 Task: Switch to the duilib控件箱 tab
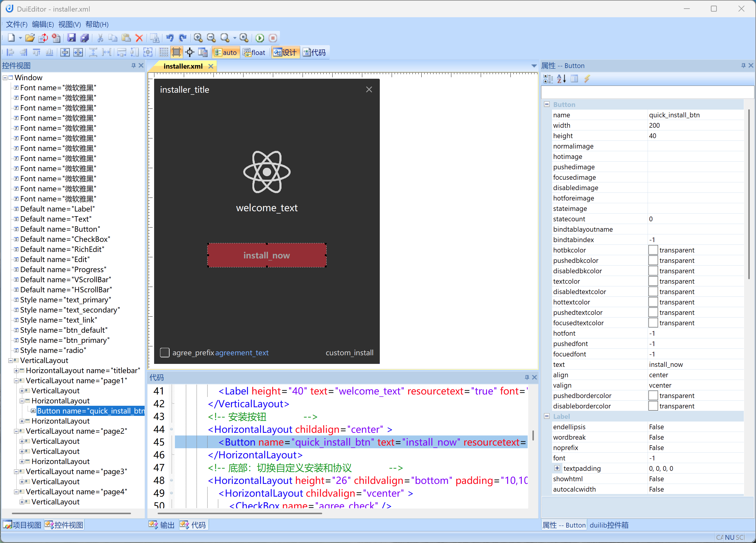pyautogui.click(x=609, y=525)
